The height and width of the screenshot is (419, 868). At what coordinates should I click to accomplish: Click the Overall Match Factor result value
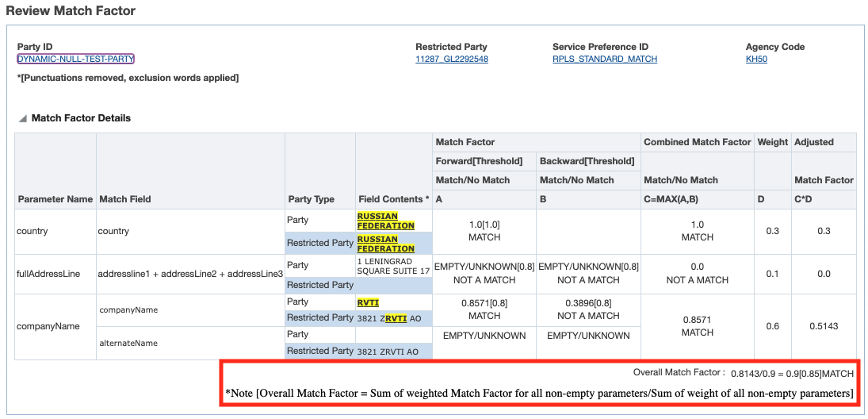pos(791,372)
